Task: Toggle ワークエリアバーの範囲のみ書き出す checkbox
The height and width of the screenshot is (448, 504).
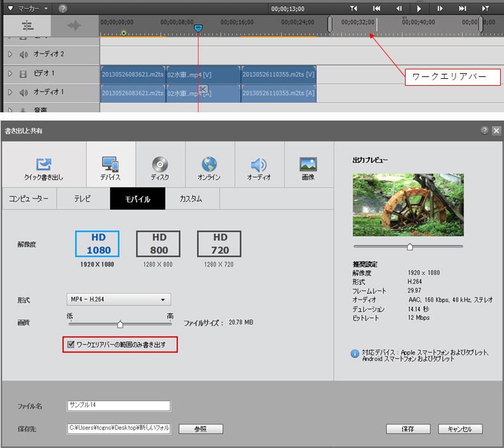Action: (x=71, y=345)
